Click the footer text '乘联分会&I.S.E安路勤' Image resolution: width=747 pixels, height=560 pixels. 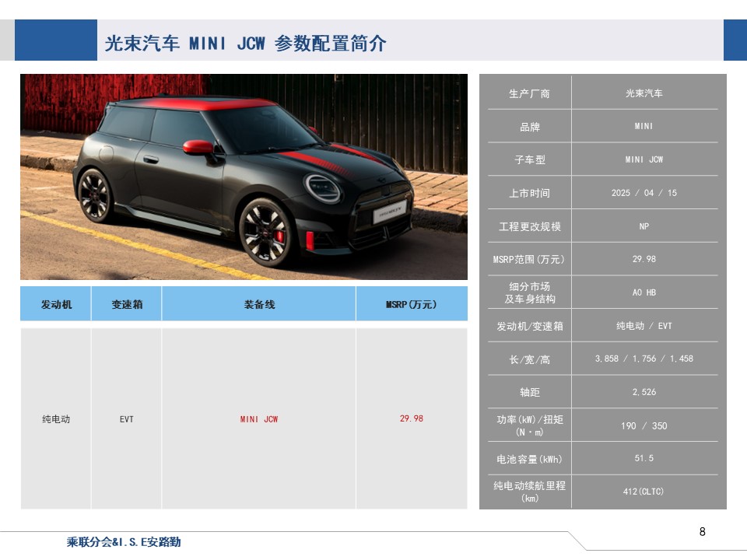coord(124,542)
